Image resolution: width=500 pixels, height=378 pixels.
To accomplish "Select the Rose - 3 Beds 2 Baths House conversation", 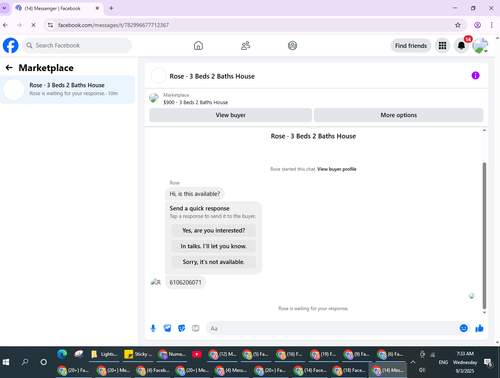I will [x=68, y=89].
